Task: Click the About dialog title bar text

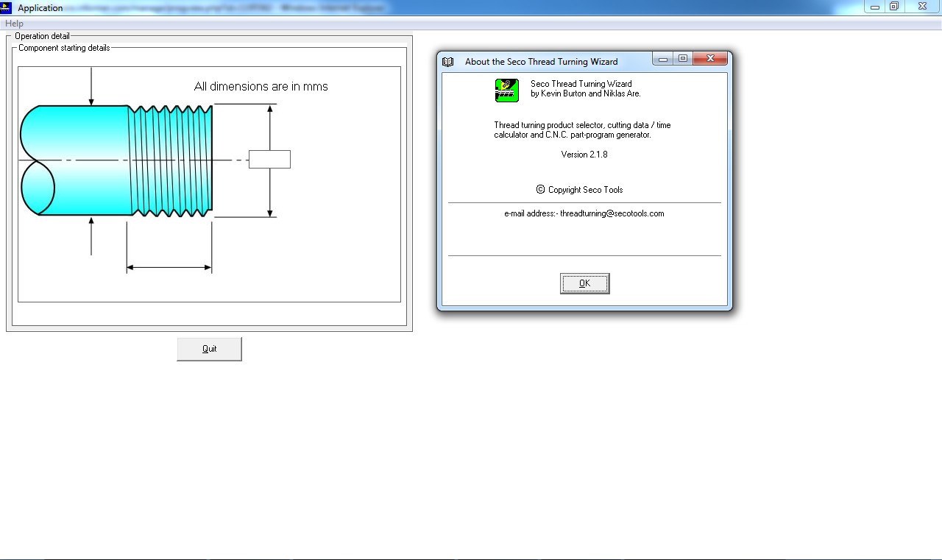Action: click(x=542, y=62)
